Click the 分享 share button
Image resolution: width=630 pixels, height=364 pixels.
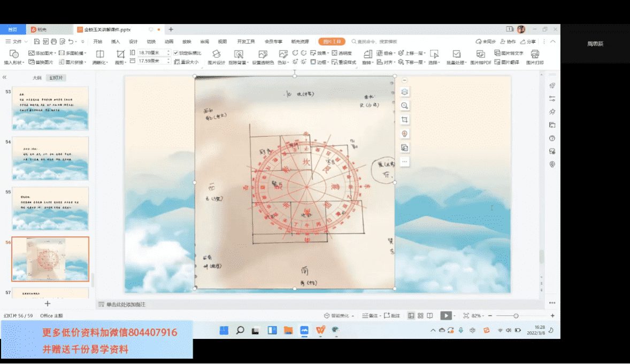coord(528,42)
